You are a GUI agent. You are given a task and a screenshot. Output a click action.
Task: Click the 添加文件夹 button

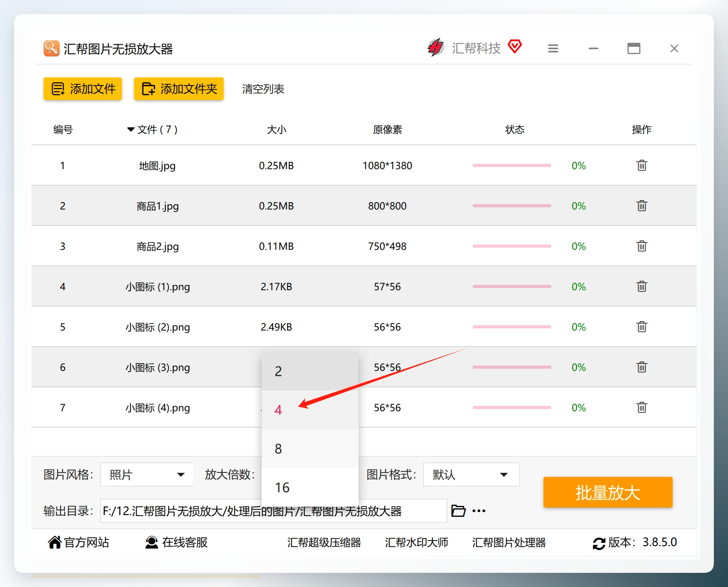pyautogui.click(x=179, y=89)
